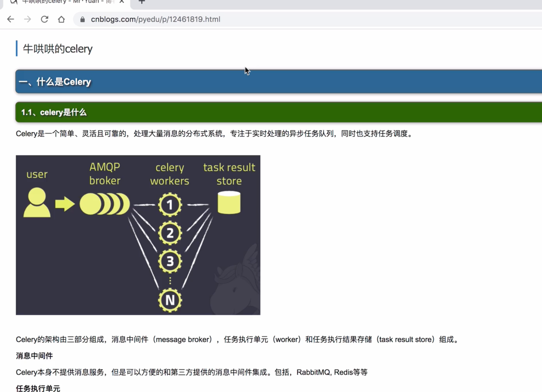The height and width of the screenshot is (392, 542).
Task: Open a new tab with plus icon
Action: pos(142,2)
